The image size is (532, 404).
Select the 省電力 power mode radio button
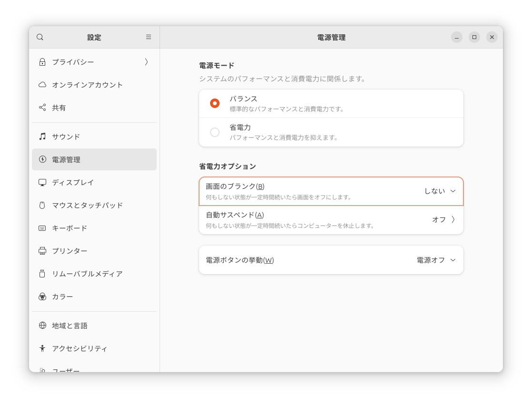pos(215,132)
